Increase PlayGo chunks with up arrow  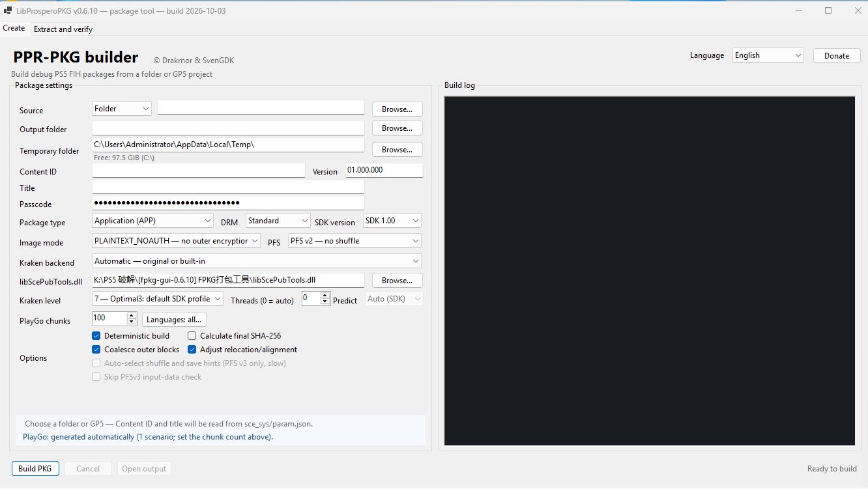click(x=132, y=315)
